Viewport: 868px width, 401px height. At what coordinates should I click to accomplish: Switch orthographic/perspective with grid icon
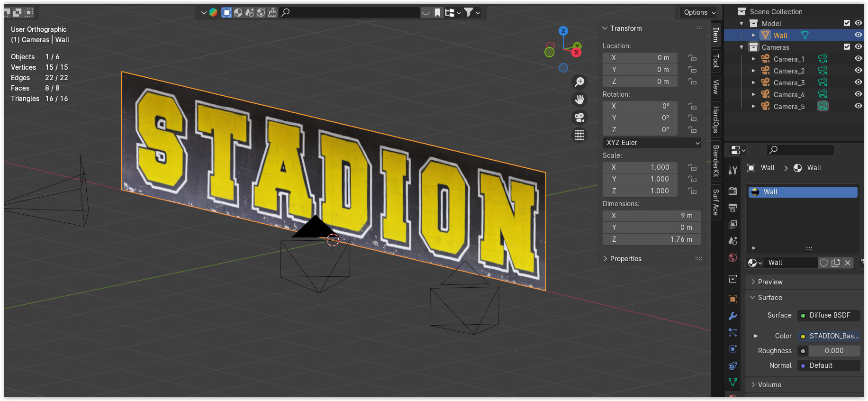click(x=579, y=135)
